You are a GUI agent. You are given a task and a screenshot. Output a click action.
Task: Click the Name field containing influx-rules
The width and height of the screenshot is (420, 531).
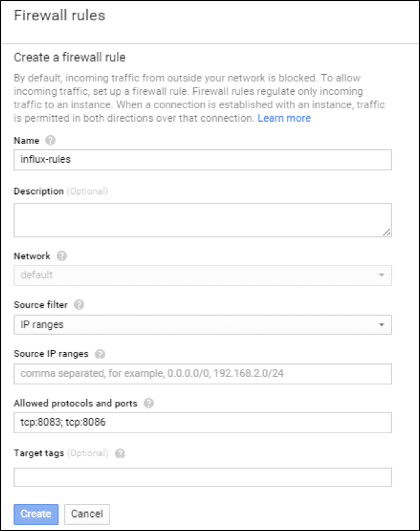point(202,160)
